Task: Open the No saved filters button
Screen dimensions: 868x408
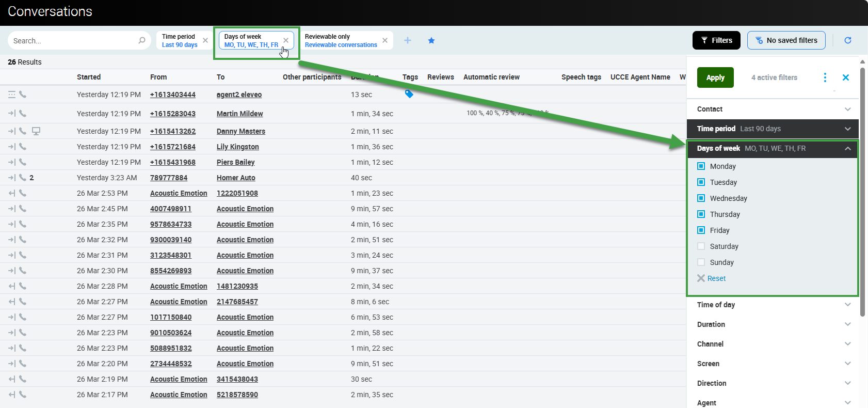Action: point(786,40)
